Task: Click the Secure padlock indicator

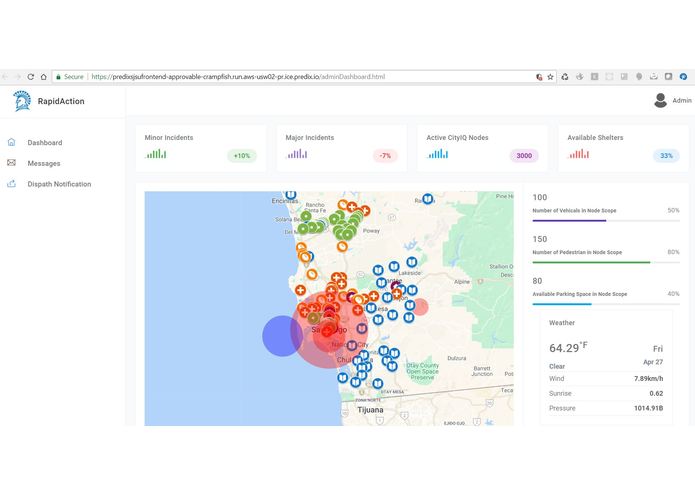Action: [x=70, y=77]
